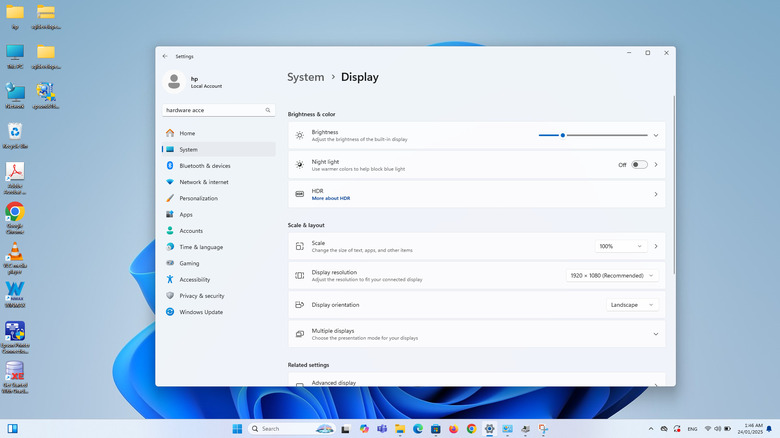Open Bluetooth & devices settings
780x438 pixels.
point(204,166)
